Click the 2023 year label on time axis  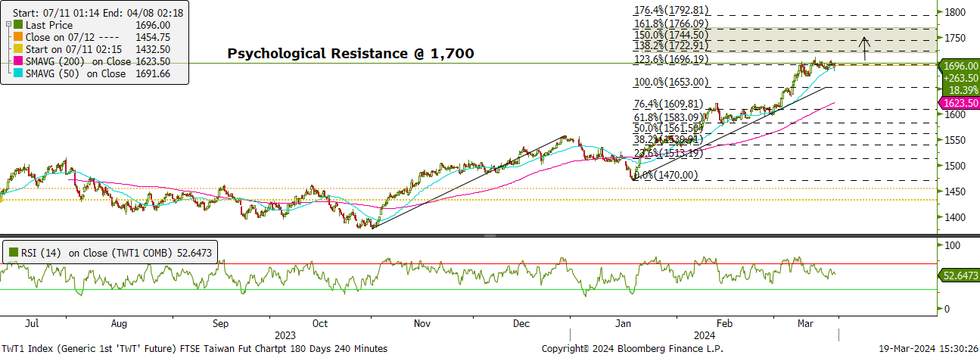(285, 335)
